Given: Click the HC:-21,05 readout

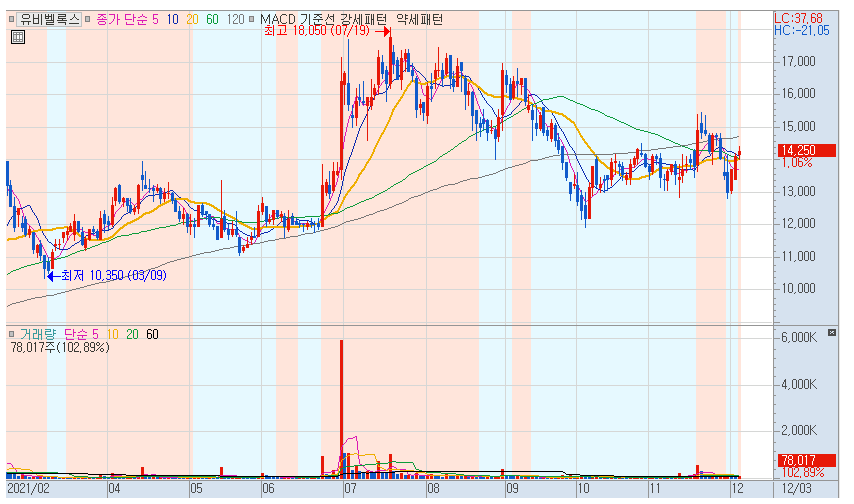Looking at the screenshot, I should (802, 31).
